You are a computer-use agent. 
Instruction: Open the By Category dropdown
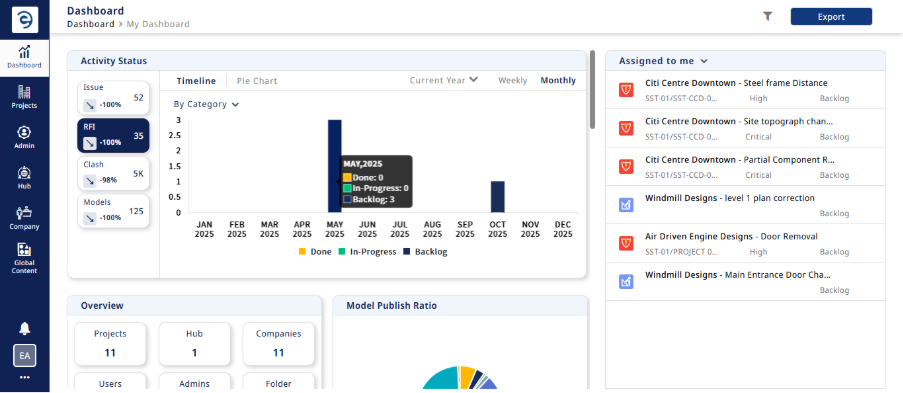pos(206,104)
